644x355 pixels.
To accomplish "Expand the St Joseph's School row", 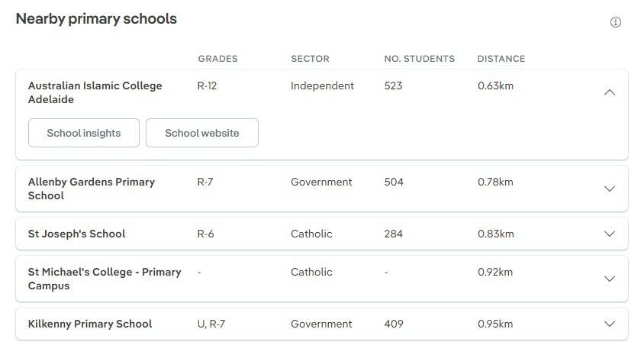I will (609, 234).
